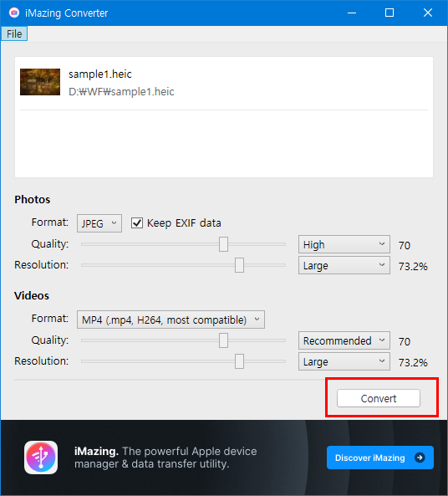Click the Photos Quality slider handle
This screenshot has width=448, height=496.
pos(223,244)
